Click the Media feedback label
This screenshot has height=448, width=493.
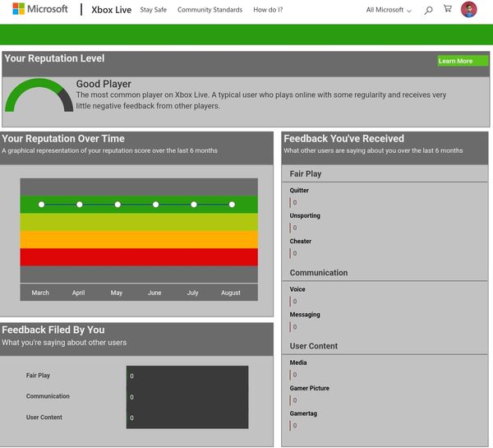(x=298, y=363)
